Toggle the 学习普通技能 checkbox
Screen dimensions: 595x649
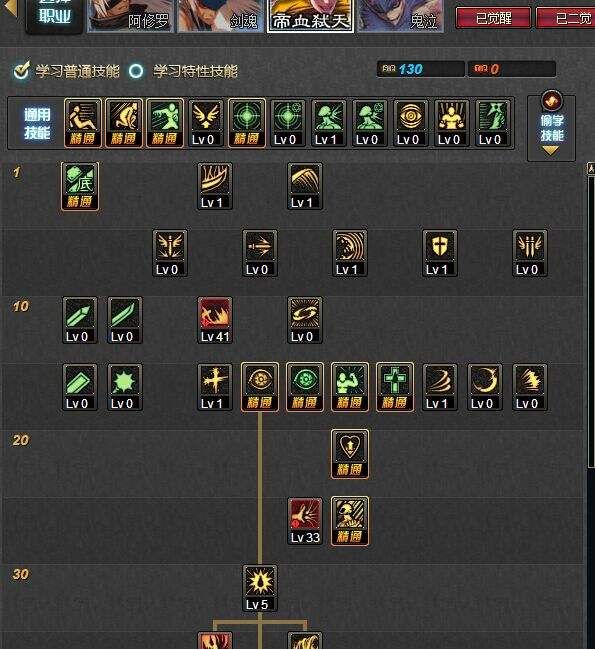[x=22, y=71]
